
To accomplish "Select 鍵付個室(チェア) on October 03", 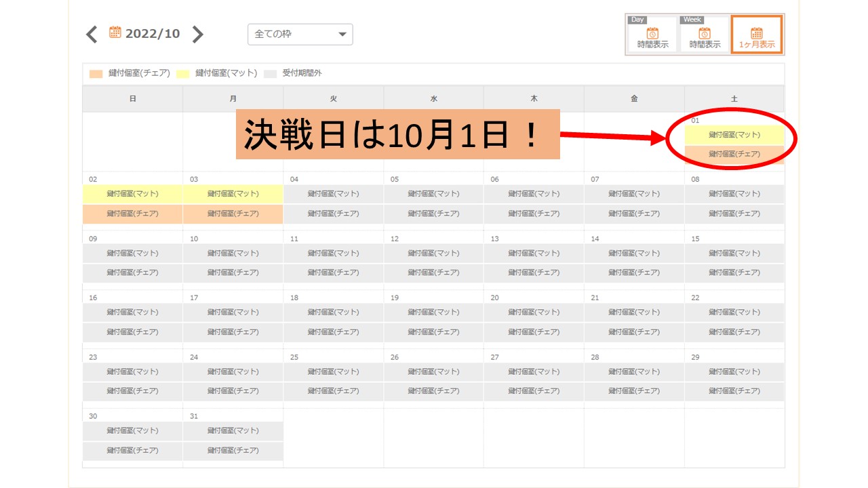I will 233,213.
